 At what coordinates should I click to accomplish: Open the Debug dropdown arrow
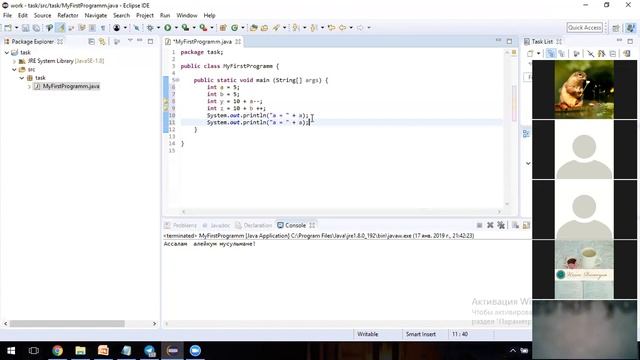pos(158,28)
